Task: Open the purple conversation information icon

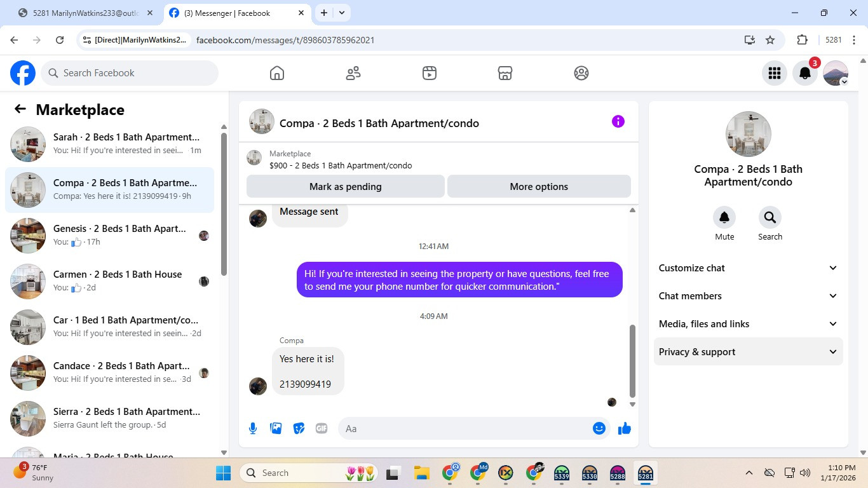Action: pyautogui.click(x=618, y=121)
